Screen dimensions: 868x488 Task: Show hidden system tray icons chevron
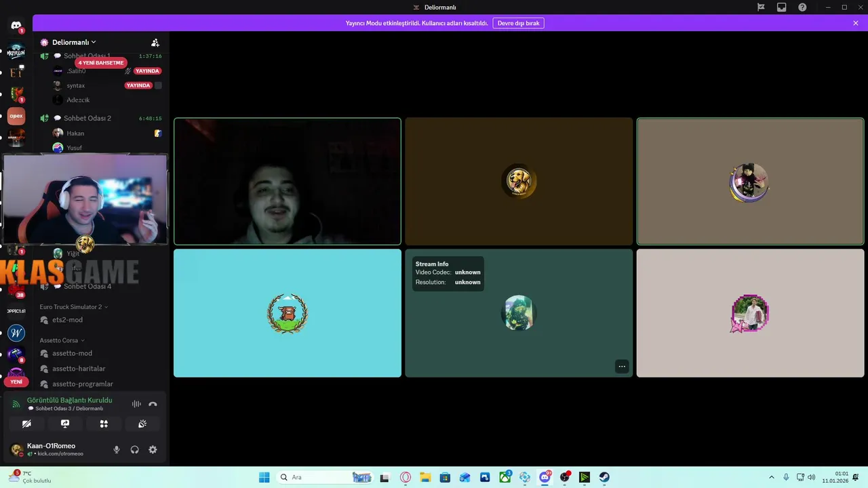pyautogui.click(x=771, y=477)
